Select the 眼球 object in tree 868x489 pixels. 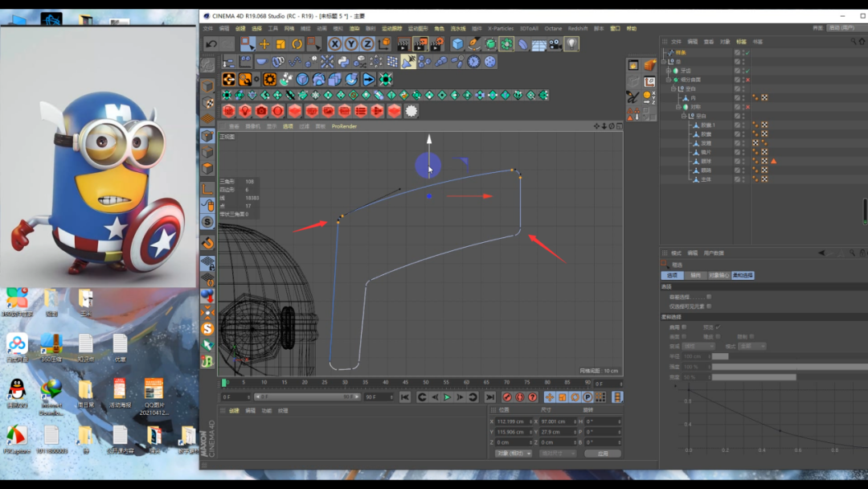click(706, 161)
